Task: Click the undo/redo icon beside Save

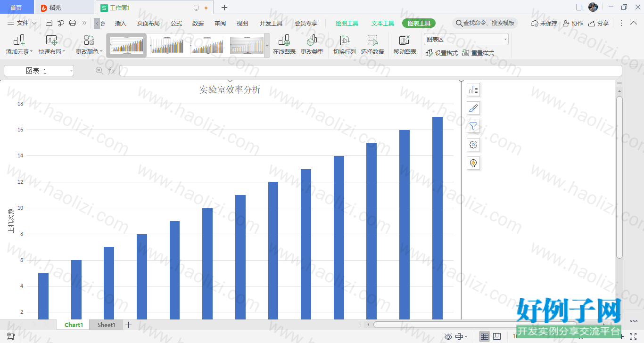Action: coord(61,23)
